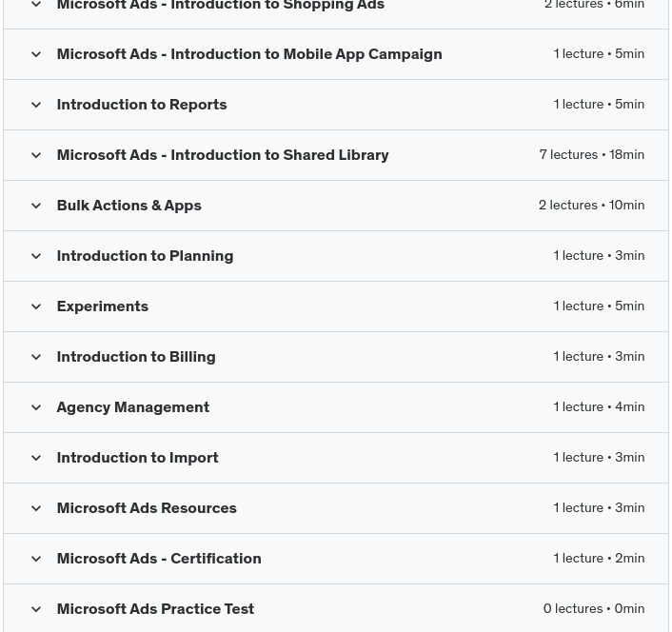Click '1 lecture • 2min' on Certification row
Screen dimensions: 672x632
click(x=598, y=559)
